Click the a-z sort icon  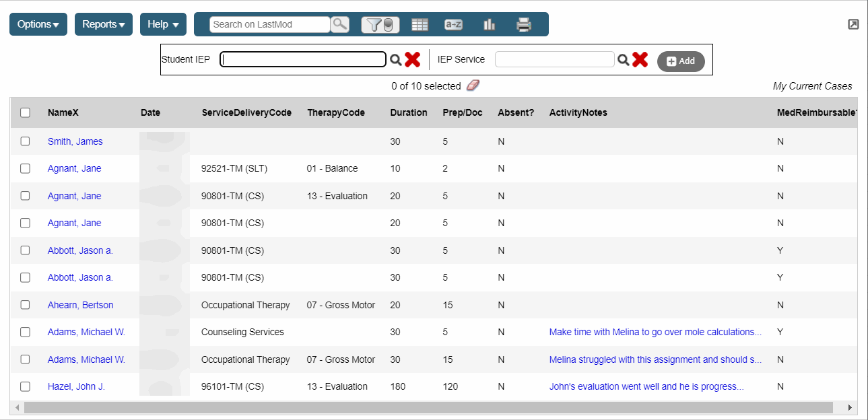(453, 25)
